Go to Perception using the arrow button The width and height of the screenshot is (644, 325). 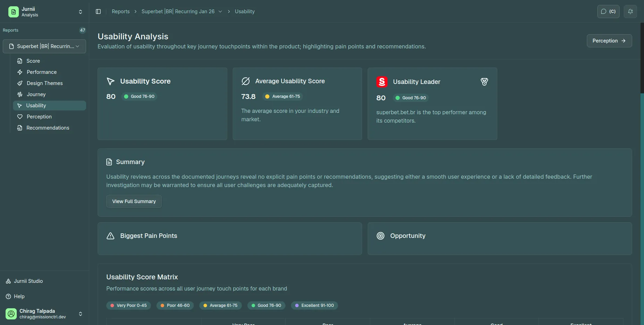(x=609, y=41)
